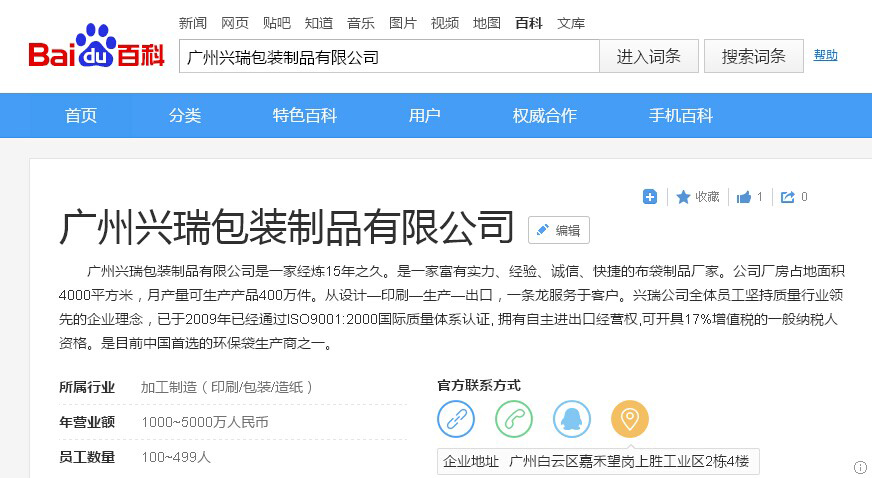This screenshot has height=478, width=872.
Task: Show the QQ contact icon
Action: pos(572,419)
